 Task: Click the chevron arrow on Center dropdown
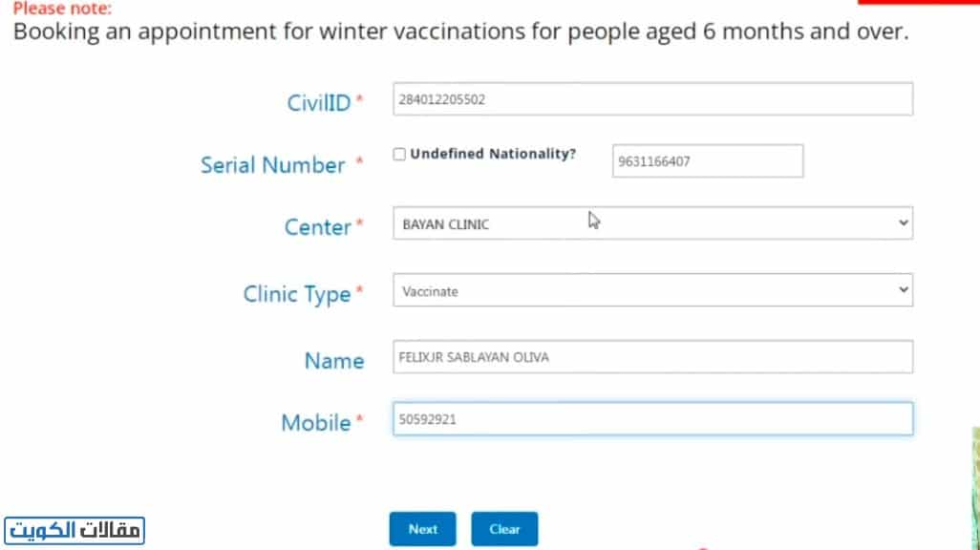coord(904,222)
